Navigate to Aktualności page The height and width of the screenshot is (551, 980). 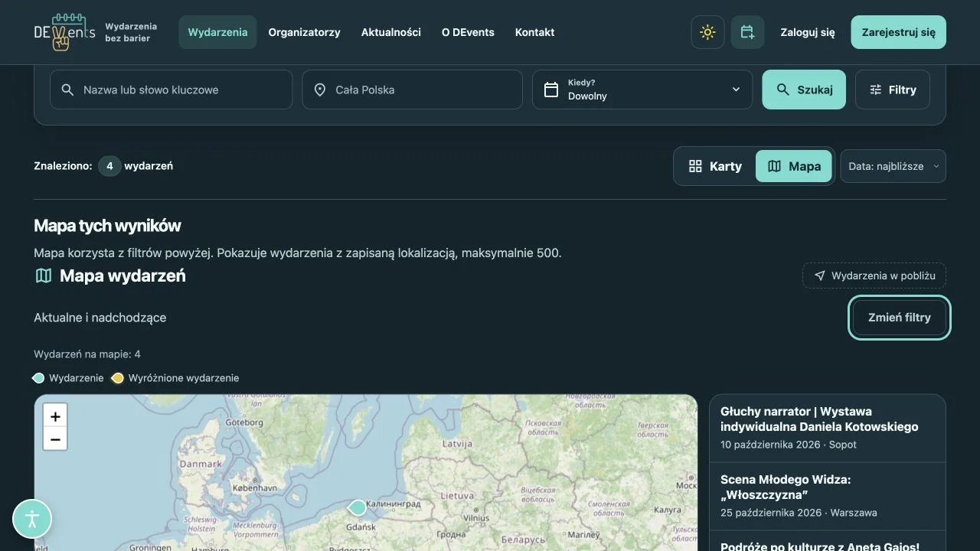[391, 32]
